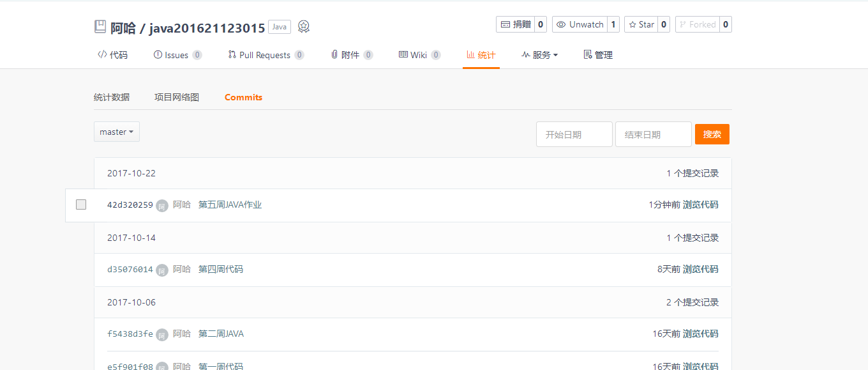
Task: Open the watchers count 1
Action: click(613, 24)
